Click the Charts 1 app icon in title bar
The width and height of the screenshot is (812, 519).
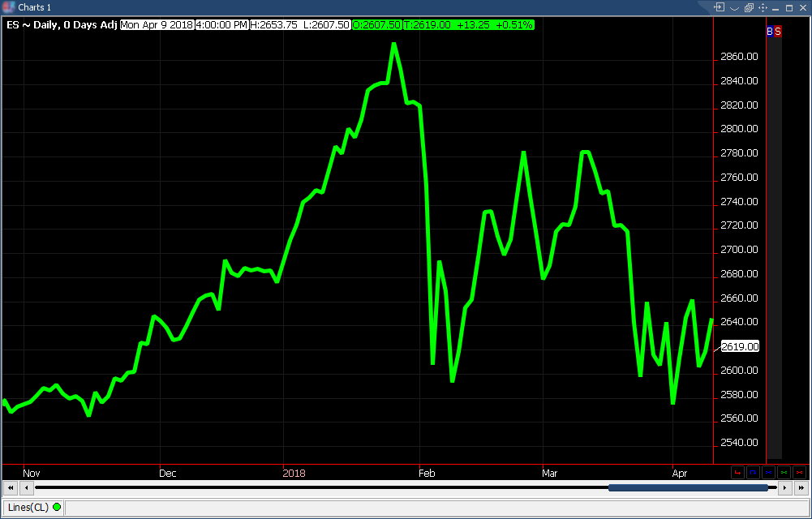click(x=8, y=7)
